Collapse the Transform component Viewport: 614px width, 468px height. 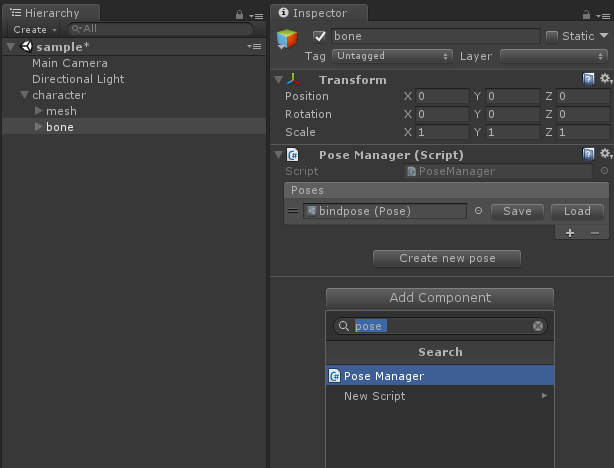click(x=278, y=80)
